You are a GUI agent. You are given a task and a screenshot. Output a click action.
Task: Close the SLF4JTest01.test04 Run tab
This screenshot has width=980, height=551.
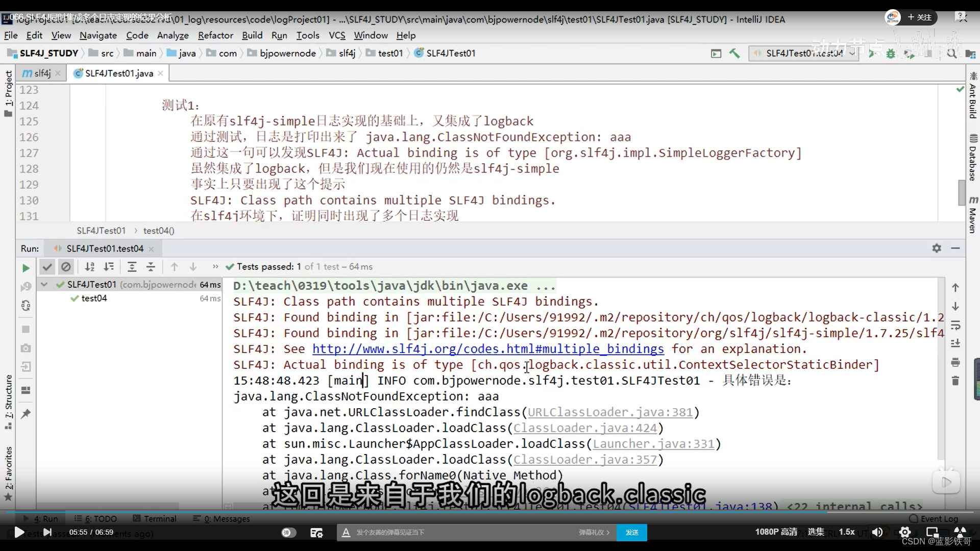tap(151, 249)
